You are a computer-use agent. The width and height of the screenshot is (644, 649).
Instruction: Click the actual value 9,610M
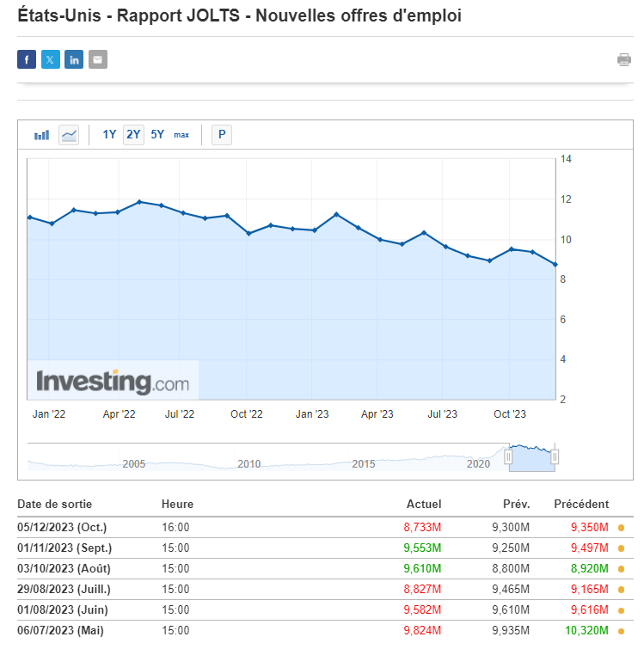tap(422, 569)
